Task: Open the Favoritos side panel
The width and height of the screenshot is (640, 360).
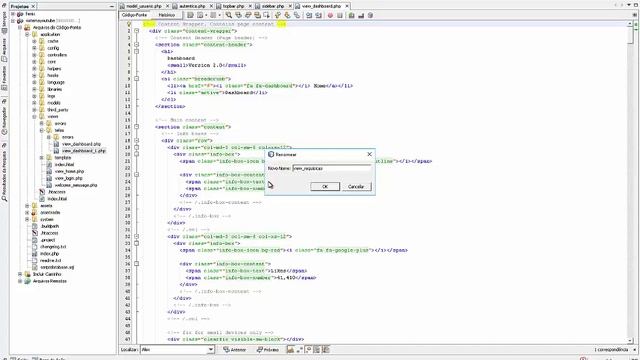Action: coord(4,78)
